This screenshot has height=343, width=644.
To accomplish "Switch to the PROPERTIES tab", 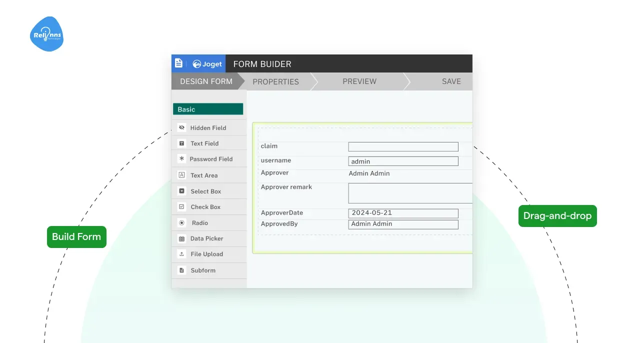I will (275, 81).
